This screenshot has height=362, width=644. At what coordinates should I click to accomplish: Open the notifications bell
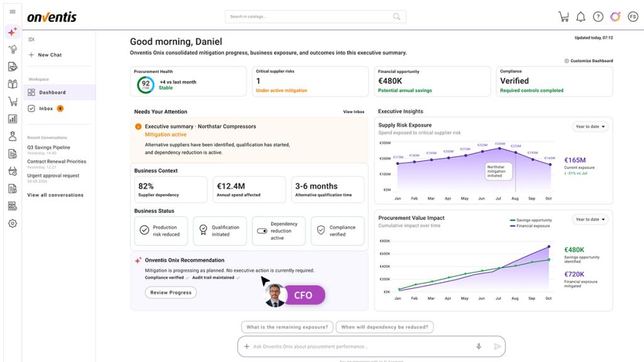(x=580, y=17)
